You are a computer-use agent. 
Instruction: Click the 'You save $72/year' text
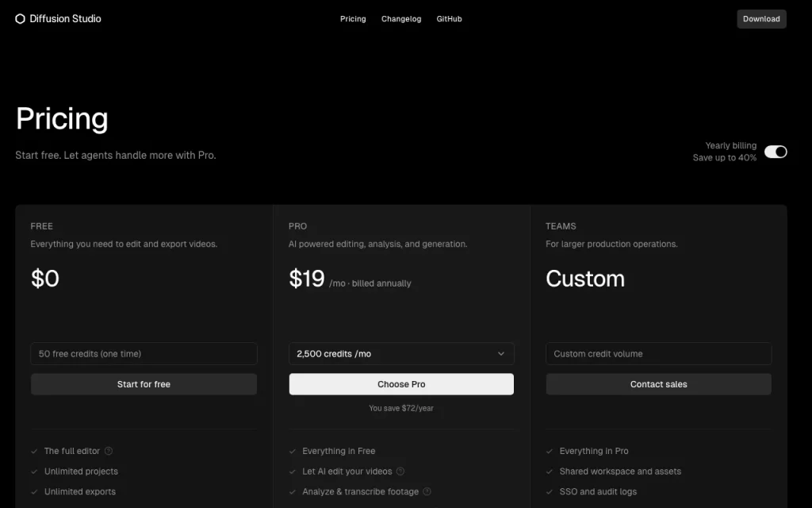tap(401, 408)
